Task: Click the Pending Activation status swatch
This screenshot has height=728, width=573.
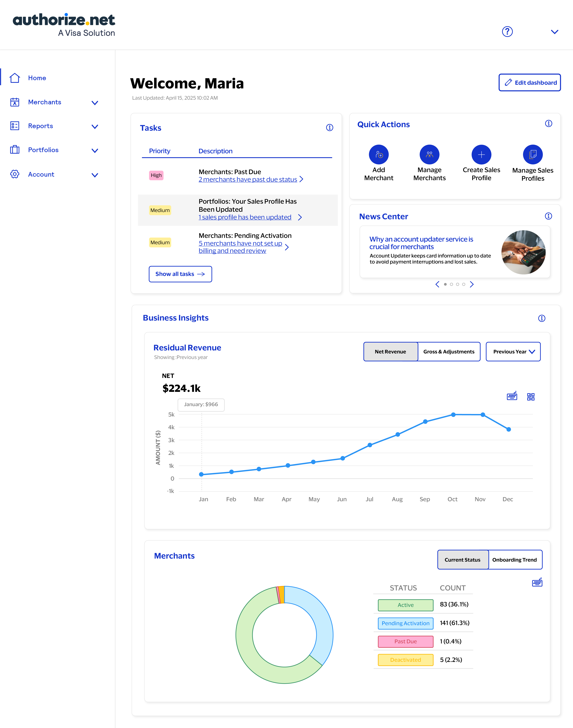Action: [405, 623]
